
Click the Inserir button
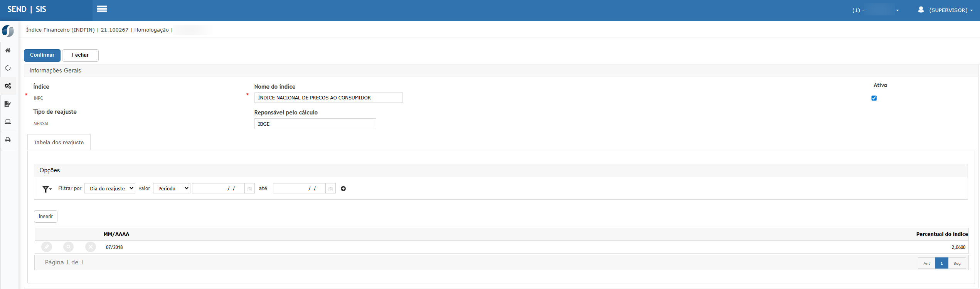[45, 217]
